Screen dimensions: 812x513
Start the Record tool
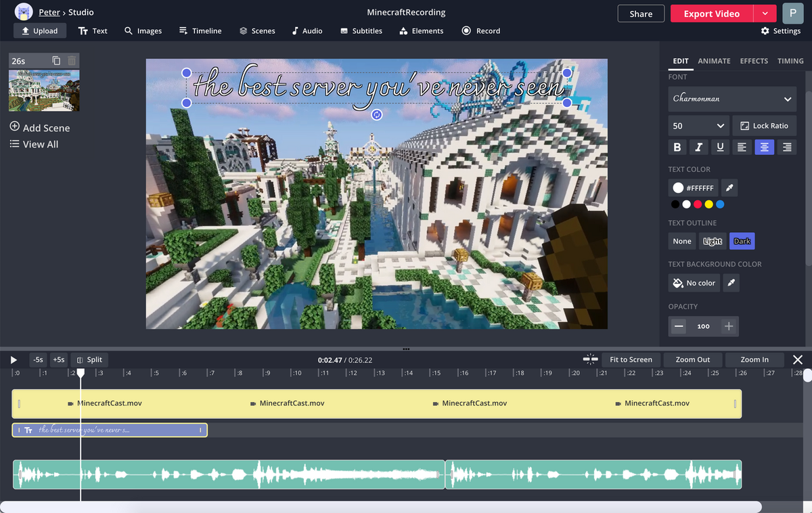[x=480, y=30]
